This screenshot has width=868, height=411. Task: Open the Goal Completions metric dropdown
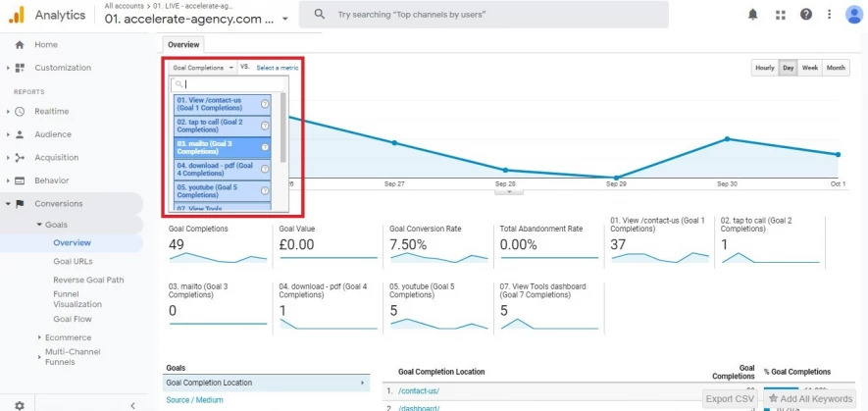[203, 68]
